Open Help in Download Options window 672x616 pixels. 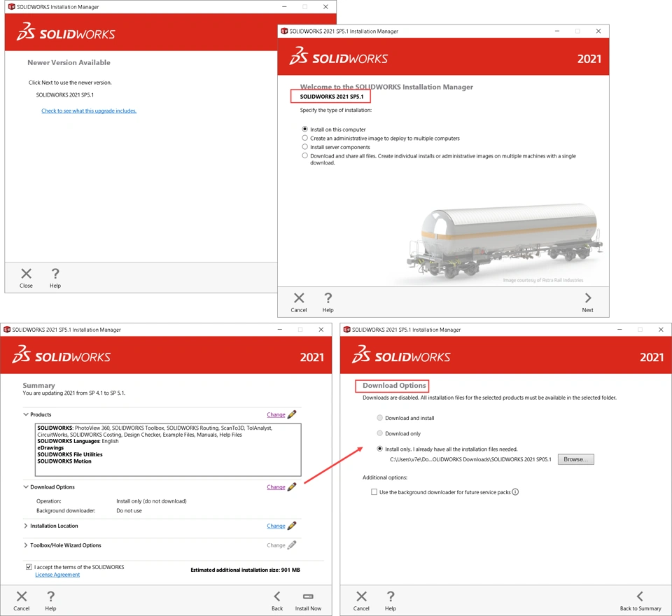pos(391,601)
